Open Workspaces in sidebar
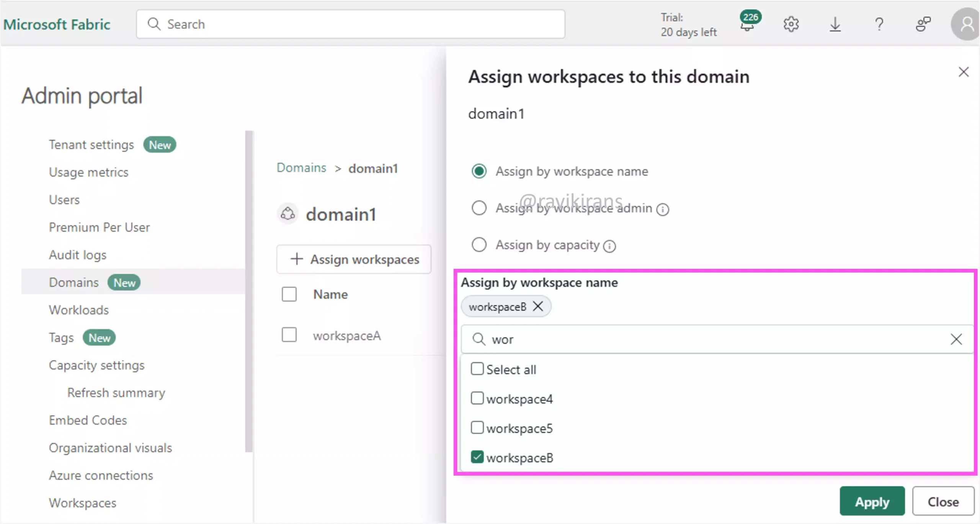The image size is (980, 524). pos(82,503)
